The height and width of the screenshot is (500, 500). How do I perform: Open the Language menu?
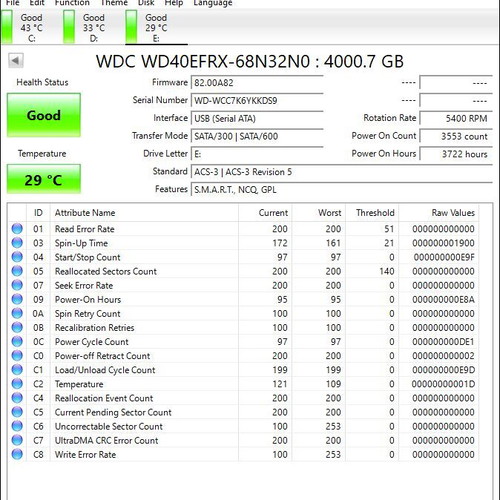coord(213,3)
